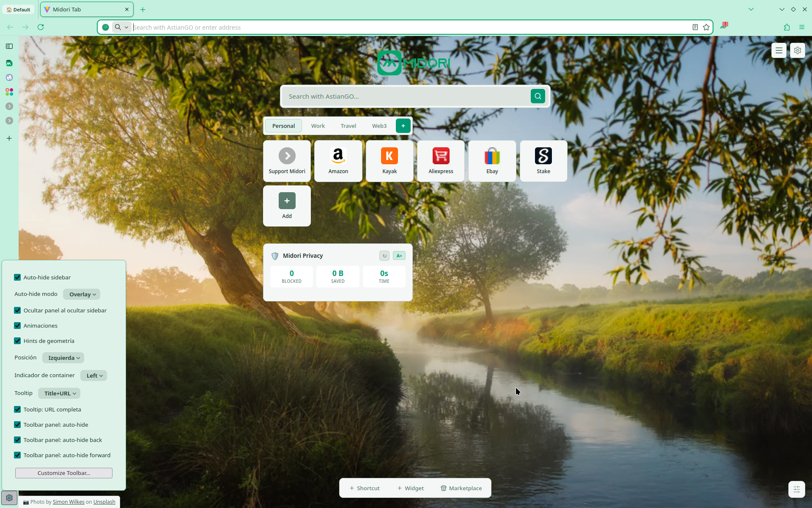
Task: Bookmark this page with the star icon
Action: (706, 27)
